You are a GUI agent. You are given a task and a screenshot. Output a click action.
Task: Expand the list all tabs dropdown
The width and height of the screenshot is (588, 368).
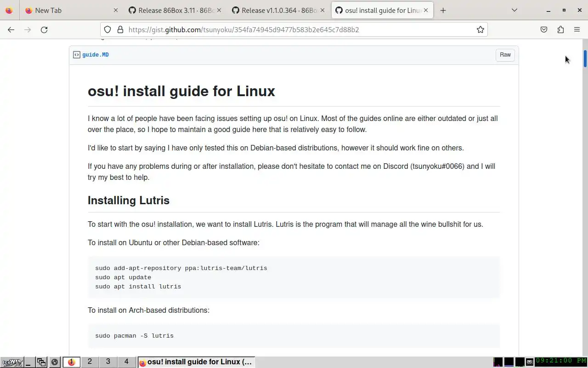(514, 10)
